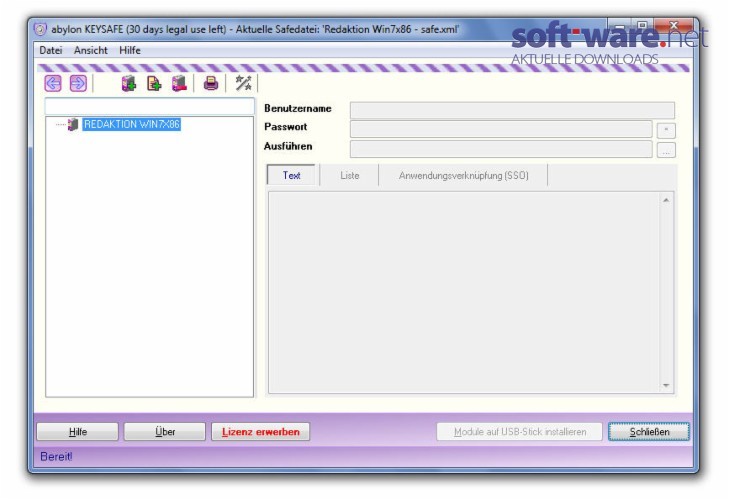Click the Über button
The image size is (729, 500).
tap(165, 432)
